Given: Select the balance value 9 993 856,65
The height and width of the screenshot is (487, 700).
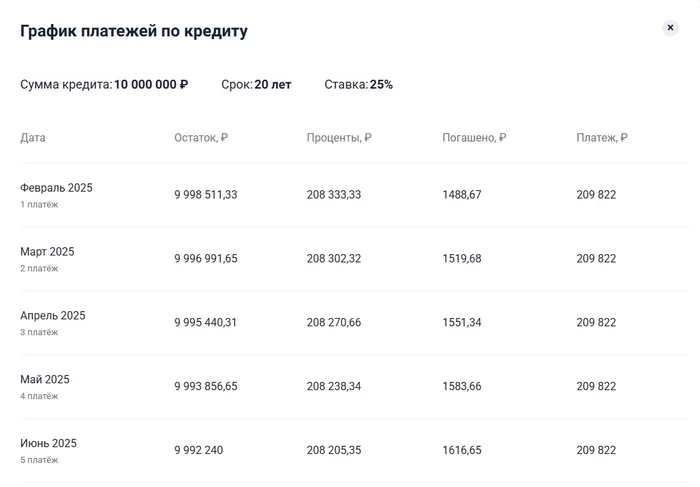Looking at the screenshot, I should pos(206,387).
